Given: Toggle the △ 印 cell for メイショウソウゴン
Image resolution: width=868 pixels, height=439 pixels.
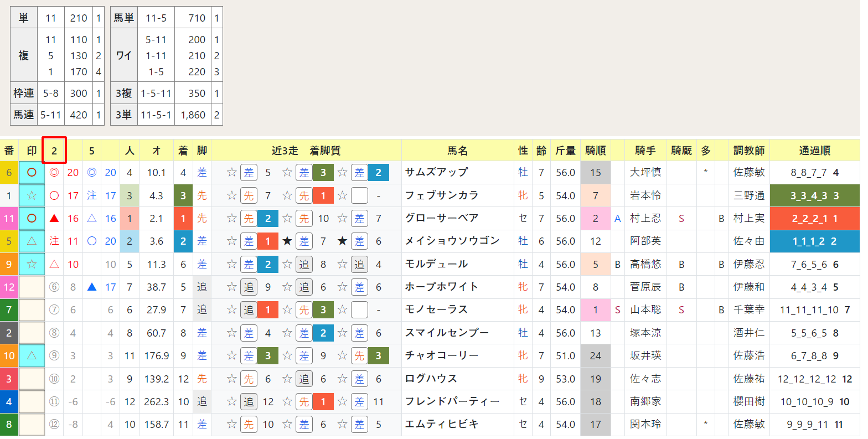Looking at the screenshot, I should tap(32, 241).
